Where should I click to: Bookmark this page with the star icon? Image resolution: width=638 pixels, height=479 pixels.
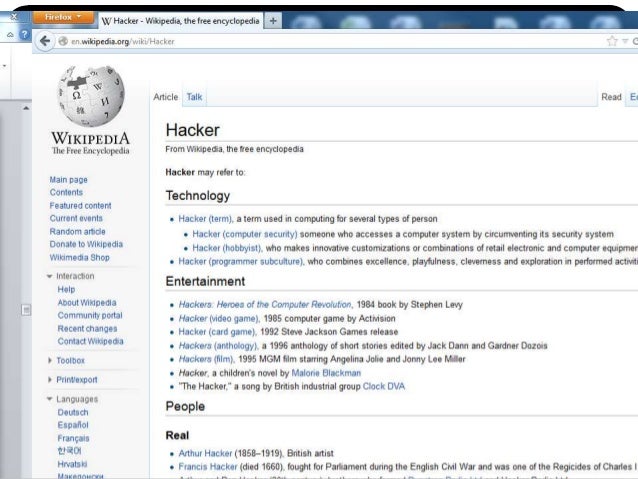pyautogui.click(x=612, y=41)
